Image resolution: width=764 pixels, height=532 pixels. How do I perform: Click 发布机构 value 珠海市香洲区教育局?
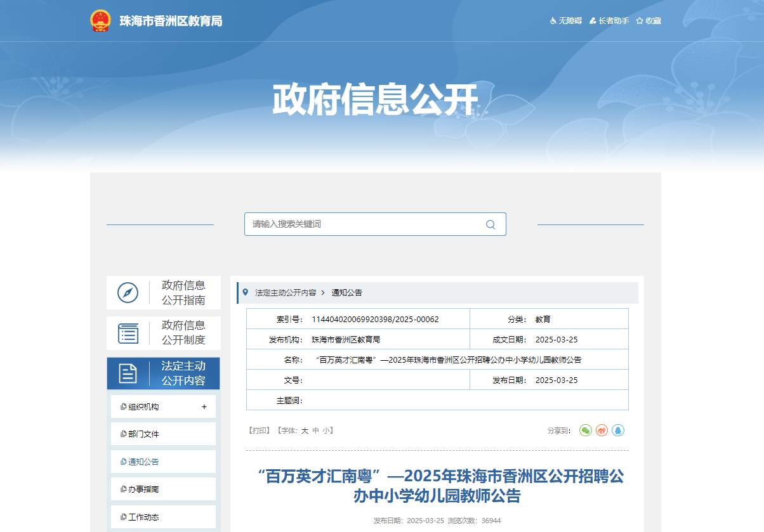pyautogui.click(x=346, y=340)
